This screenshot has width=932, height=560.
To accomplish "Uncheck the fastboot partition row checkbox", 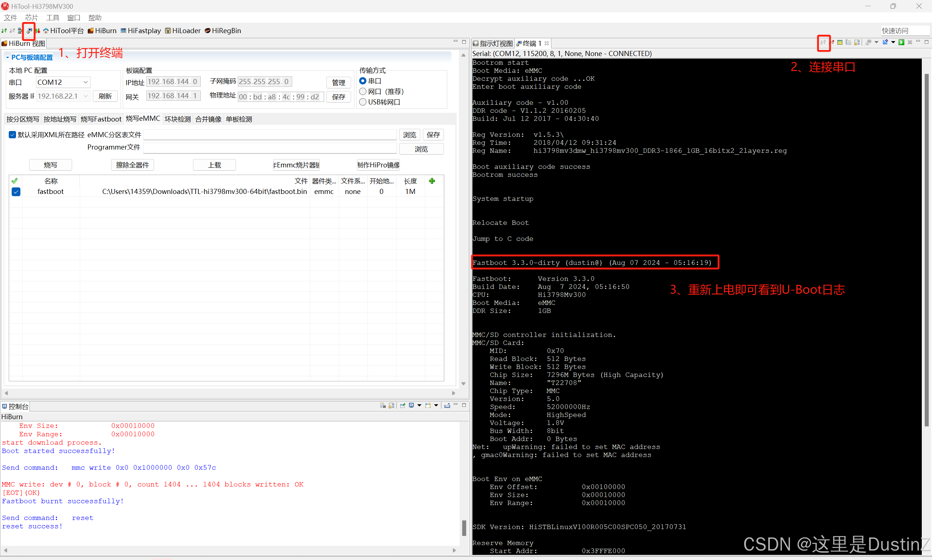I will pyautogui.click(x=16, y=192).
